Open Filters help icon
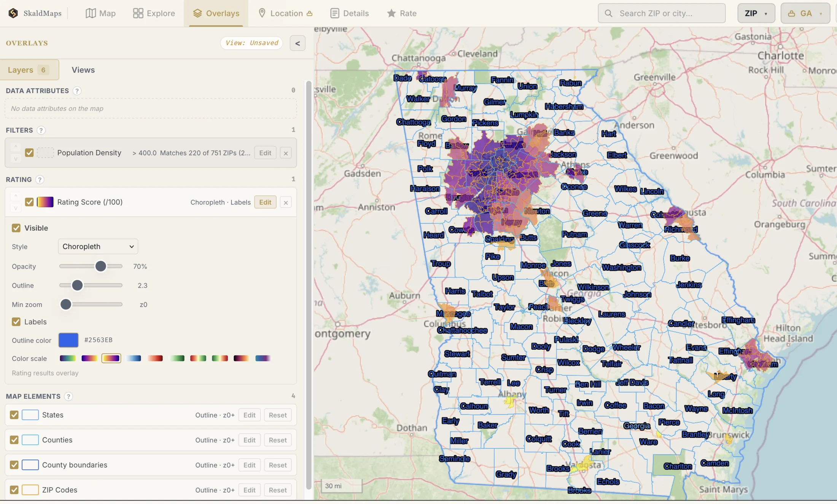837x504 pixels. [41, 130]
